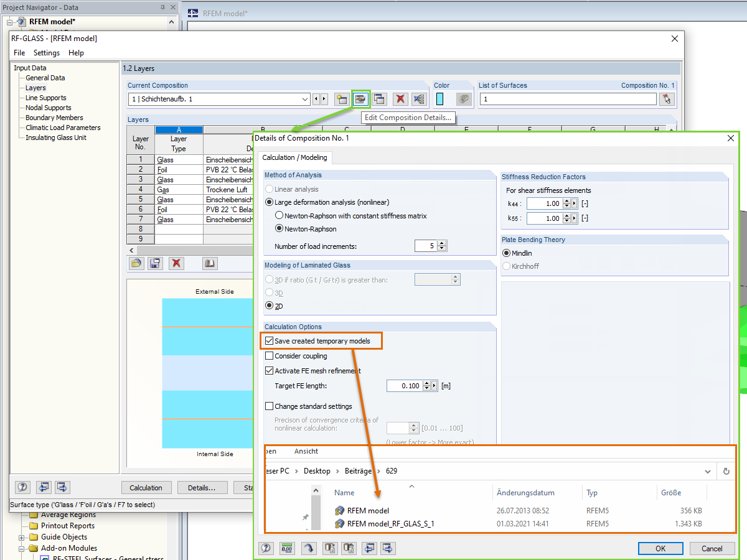Disable Save created temporary models
This screenshot has width=747, height=560.
tap(270, 341)
